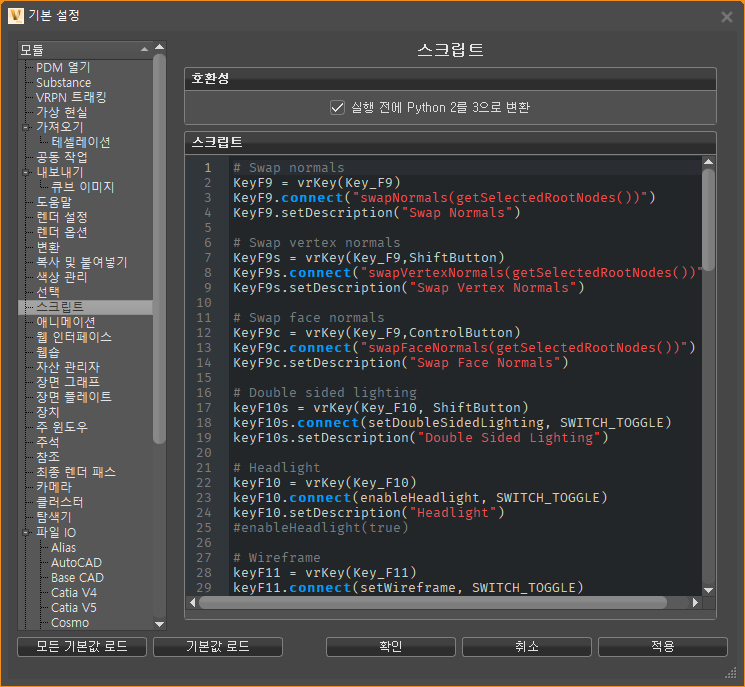This screenshot has height=687, width=745.
Task: Select PDM 열기 module
Action: [63, 67]
